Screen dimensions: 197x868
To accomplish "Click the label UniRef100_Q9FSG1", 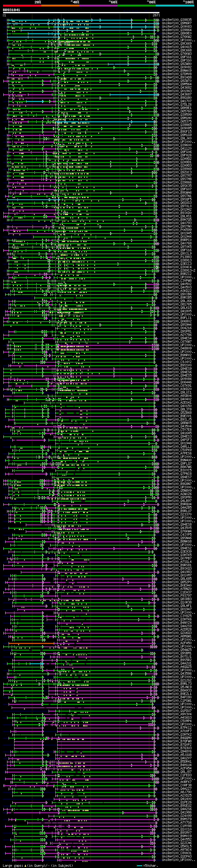I will pyautogui.click(x=176, y=57).
